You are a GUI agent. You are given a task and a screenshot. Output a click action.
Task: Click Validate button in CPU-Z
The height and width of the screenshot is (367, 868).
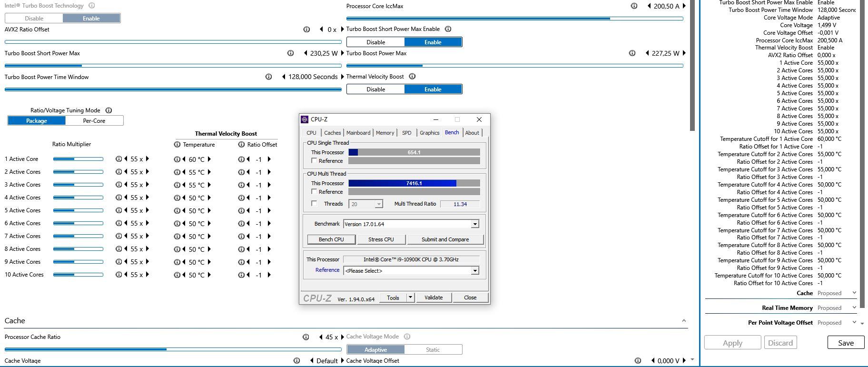pyautogui.click(x=434, y=298)
